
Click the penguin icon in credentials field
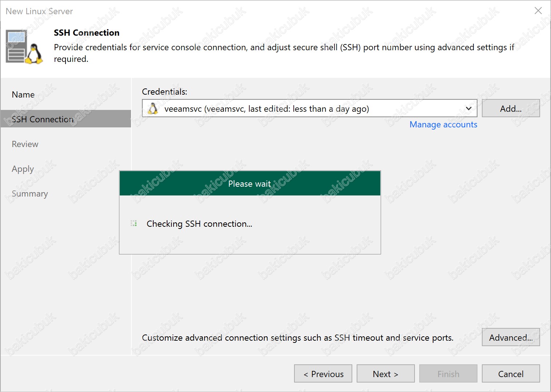point(153,108)
